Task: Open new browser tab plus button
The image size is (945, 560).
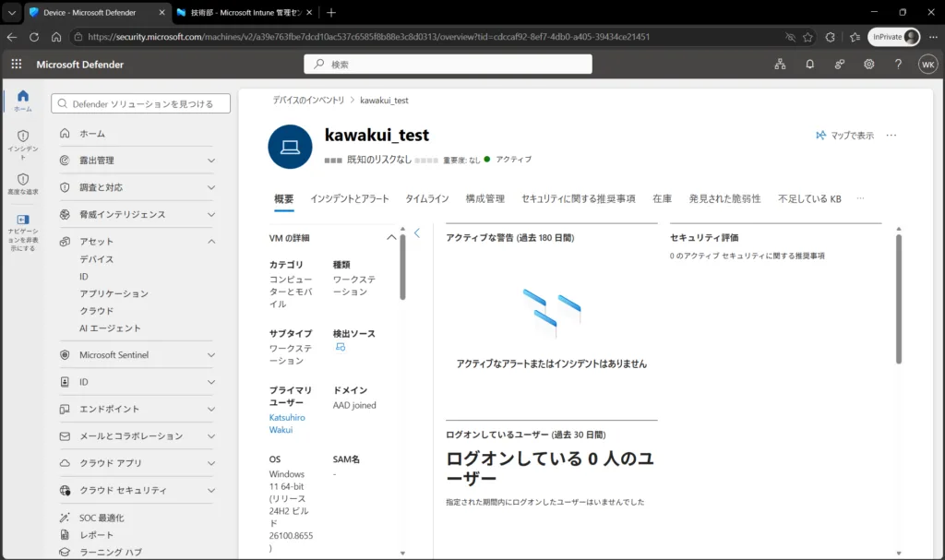Action: [331, 12]
